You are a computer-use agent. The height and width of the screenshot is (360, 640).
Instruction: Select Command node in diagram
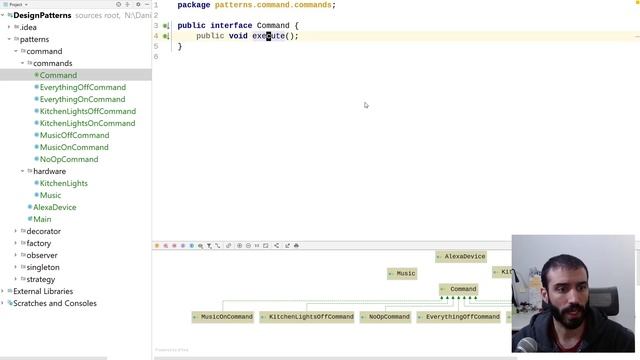pos(458,289)
